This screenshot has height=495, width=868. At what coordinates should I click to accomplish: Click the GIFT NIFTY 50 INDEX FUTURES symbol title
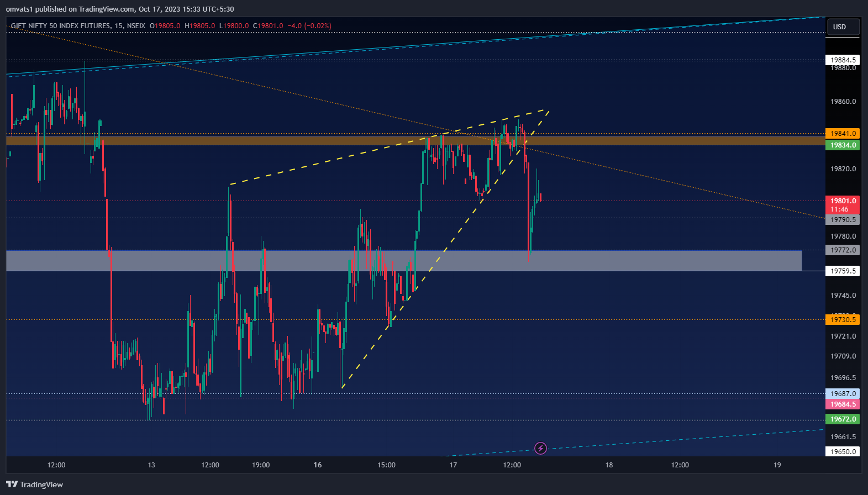60,25
